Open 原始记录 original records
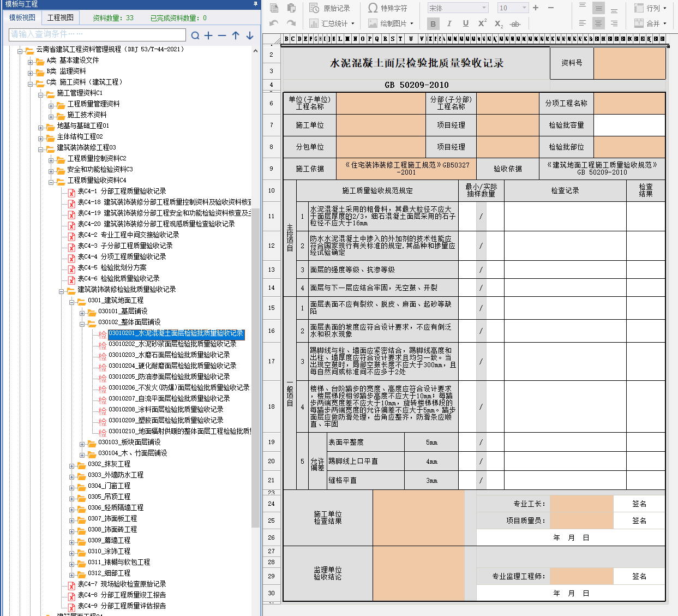Image resolution: width=678 pixels, height=616 pixels. click(330, 8)
